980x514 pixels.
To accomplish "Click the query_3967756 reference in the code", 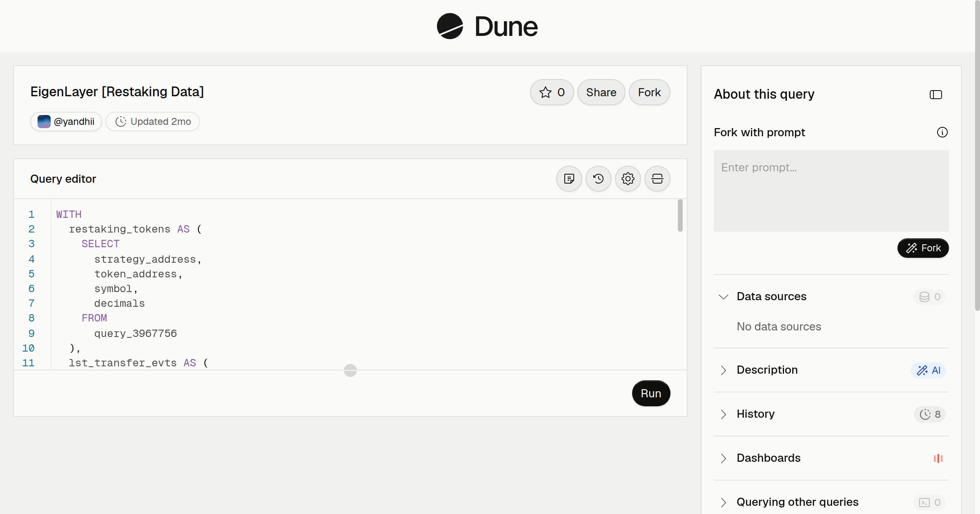I will [x=135, y=334].
